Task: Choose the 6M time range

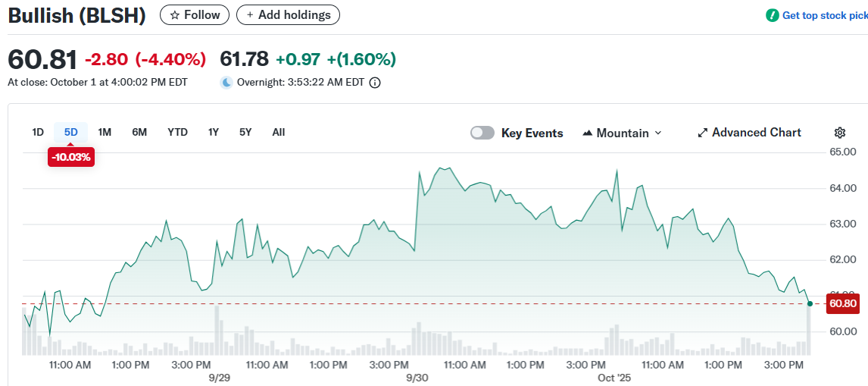Action: [139, 132]
